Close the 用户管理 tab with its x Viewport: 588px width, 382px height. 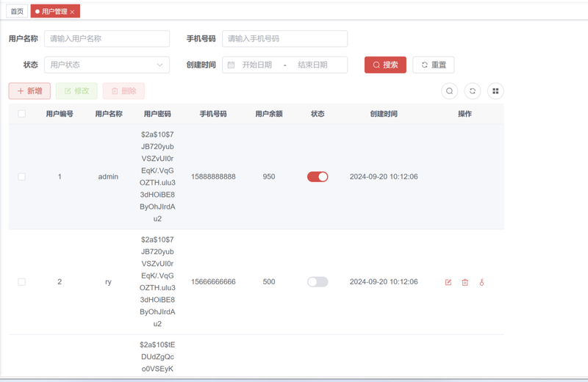(73, 12)
